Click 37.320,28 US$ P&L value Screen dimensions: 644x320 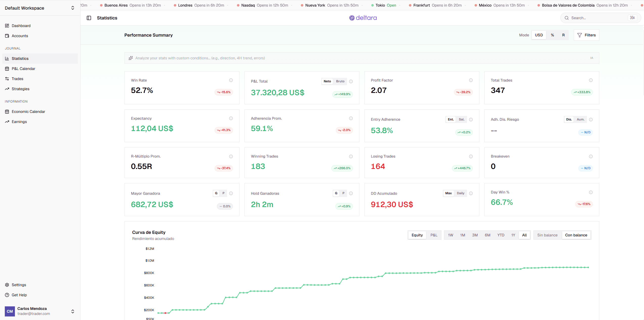278,93
